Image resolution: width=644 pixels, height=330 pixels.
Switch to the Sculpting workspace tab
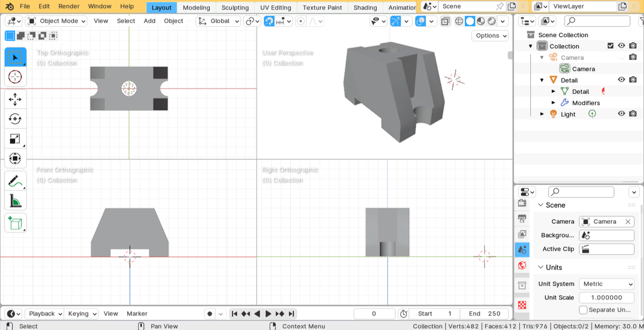click(x=235, y=8)
